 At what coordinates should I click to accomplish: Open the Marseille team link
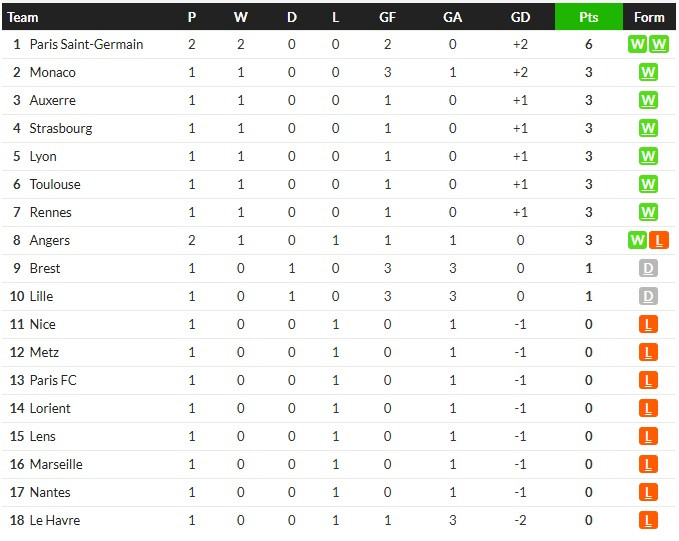[56, 464]
